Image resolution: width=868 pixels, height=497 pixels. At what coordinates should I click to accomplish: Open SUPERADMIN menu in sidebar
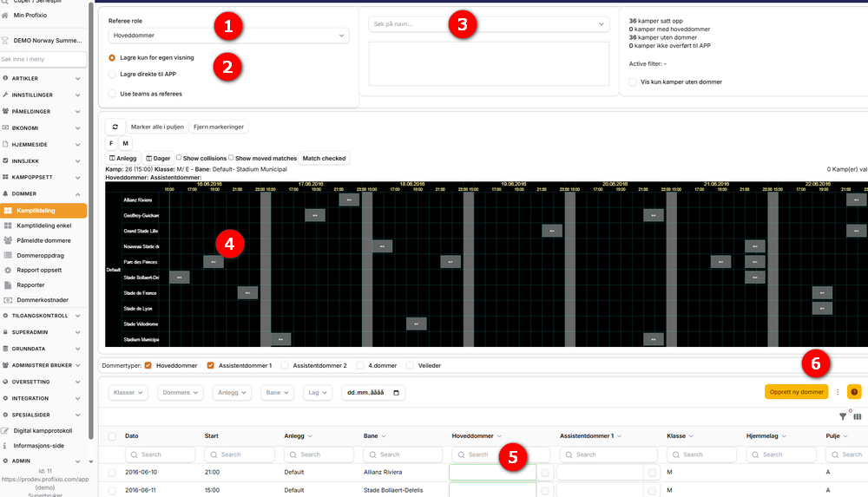(43, 332)
